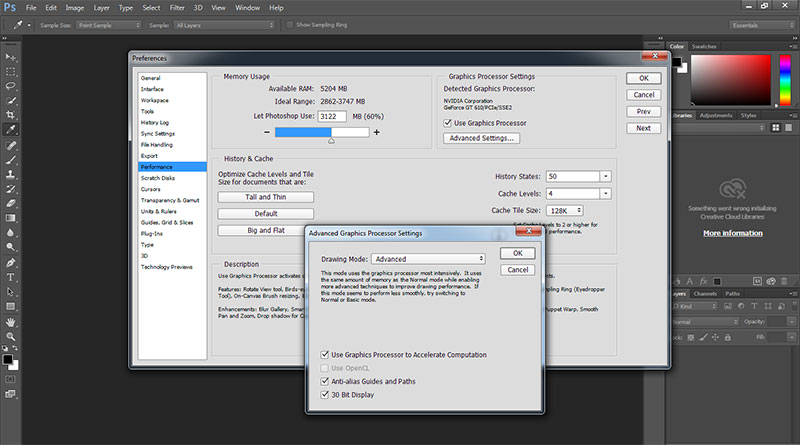Switch to Adjustments panel tab

[715, 115]
